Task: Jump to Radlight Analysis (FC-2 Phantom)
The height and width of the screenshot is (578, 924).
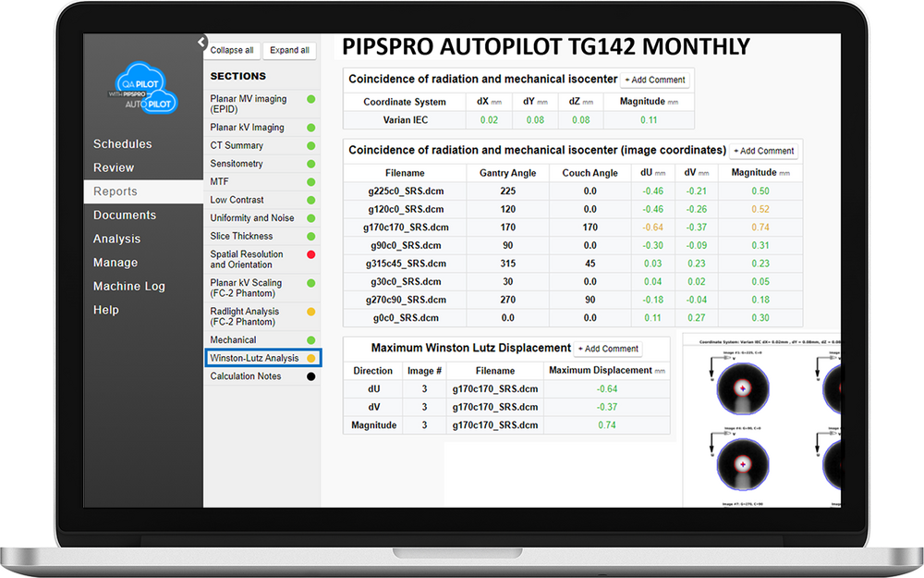Action: 245,316
